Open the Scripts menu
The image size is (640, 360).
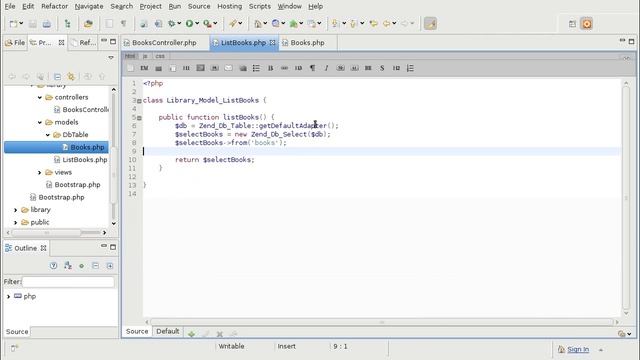pyautogui.click(x=260, y=7)
